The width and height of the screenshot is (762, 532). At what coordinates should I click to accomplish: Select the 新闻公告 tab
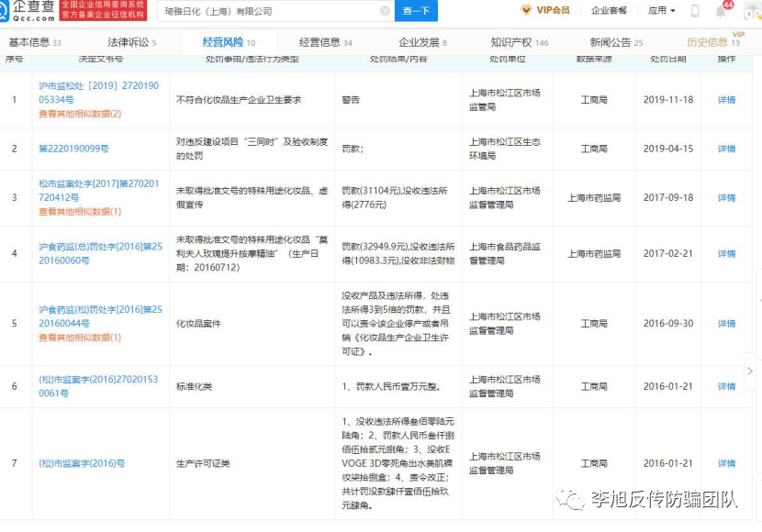coord(615,42)
